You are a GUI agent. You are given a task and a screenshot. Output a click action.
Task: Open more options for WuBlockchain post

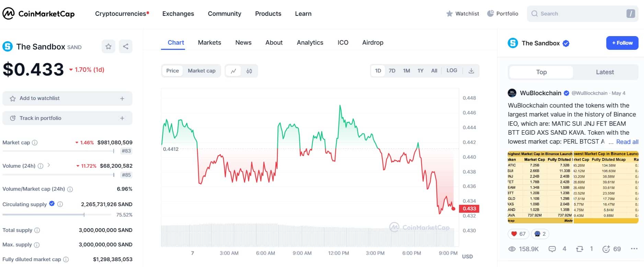click(x=634, y=249)
